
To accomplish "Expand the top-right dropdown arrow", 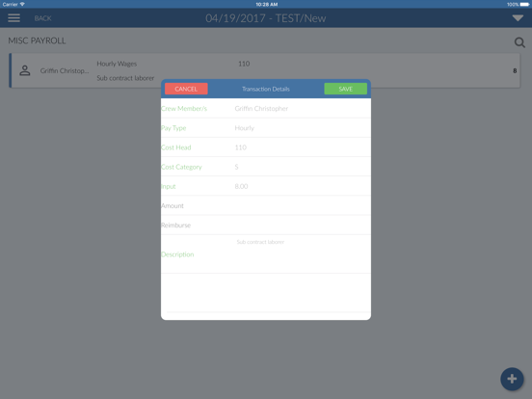I will [518, 18].
